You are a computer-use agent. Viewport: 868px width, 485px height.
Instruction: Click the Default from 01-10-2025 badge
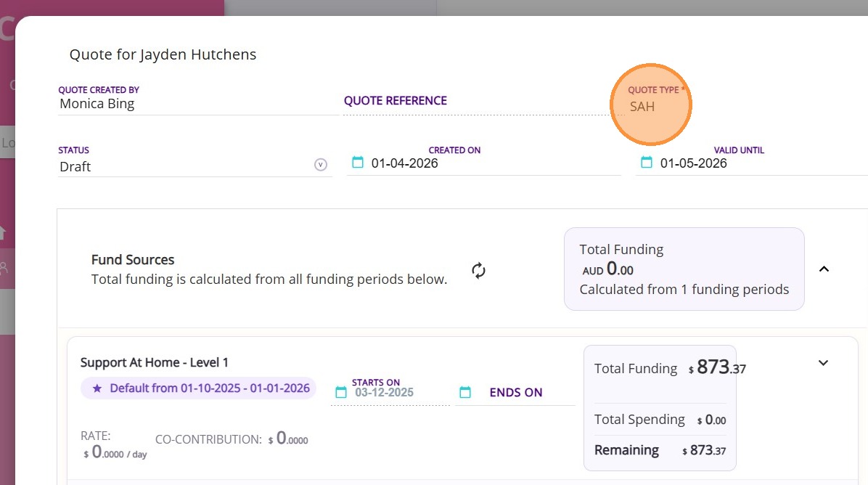[209, 388]
